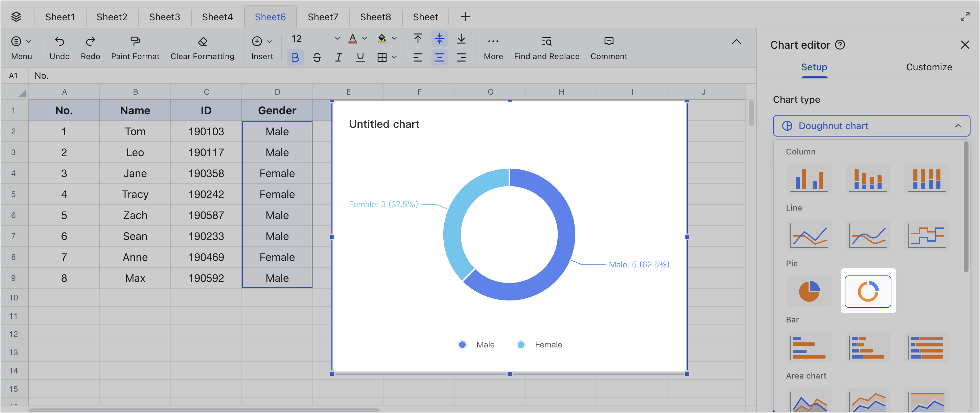The height and width of the screenshot is (413, 980).
Task: Open the font size dropdown
Action: [x=337, y=39]
